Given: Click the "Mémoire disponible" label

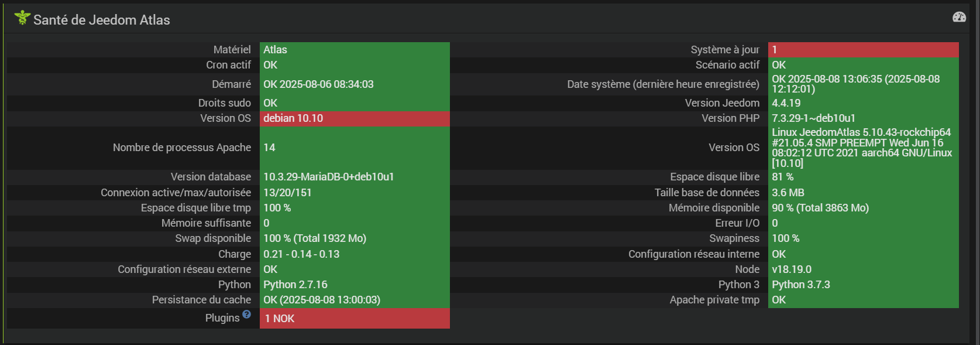Looking at the screenshot, I should tap(714, 208).
